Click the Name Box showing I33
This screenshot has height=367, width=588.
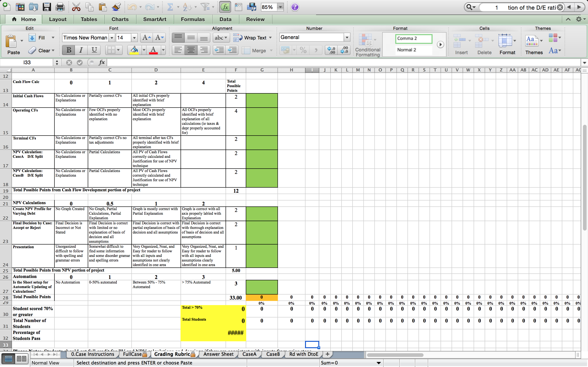coord(27,62)
